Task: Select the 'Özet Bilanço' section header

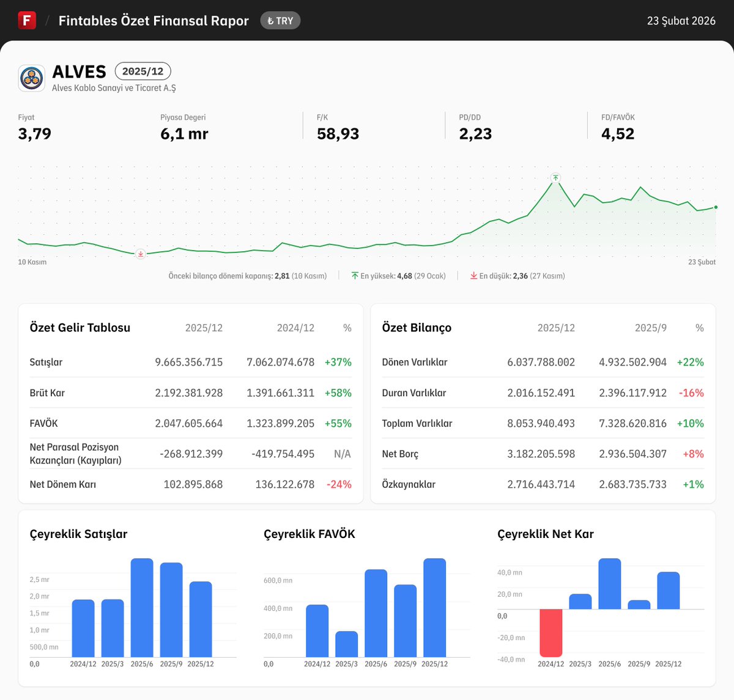Action: point(417,328)
